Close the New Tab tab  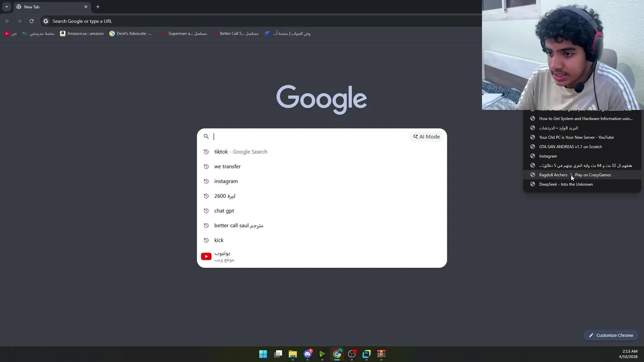coord(86,7)
